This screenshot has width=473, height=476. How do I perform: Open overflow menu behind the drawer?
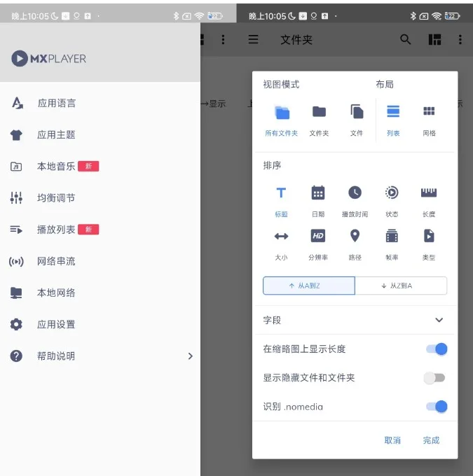coord(223,39)
